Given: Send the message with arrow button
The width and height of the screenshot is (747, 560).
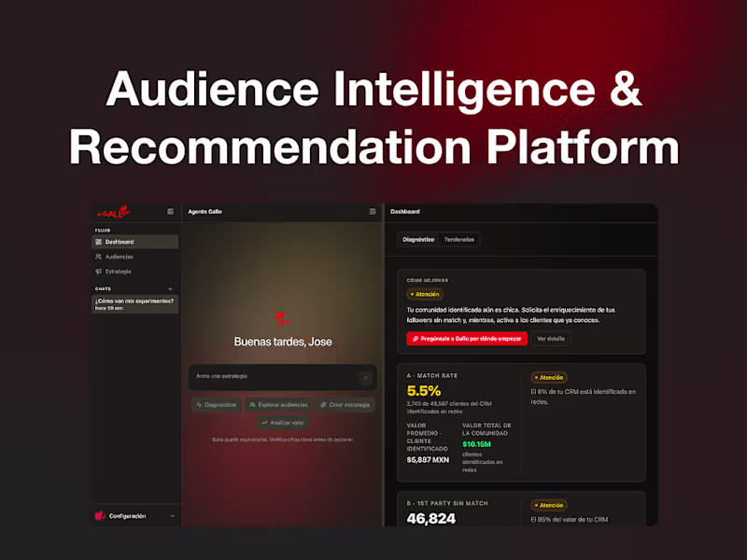Looking at the screenshot, I should tap(366, 378).
